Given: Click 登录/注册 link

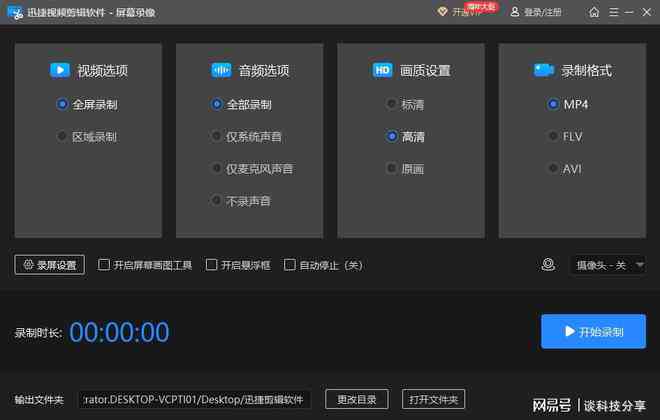Looking at the screenshot, I should (x=543, y=12).
